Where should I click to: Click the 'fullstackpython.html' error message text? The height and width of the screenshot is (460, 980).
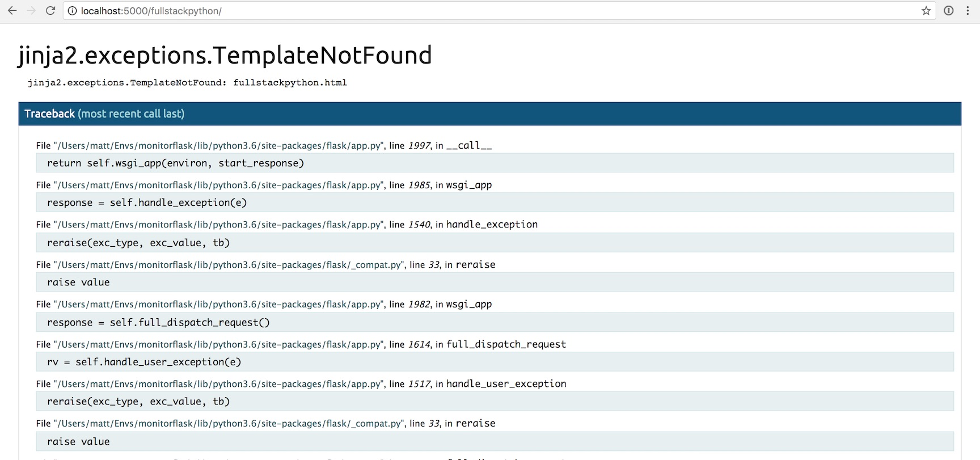click(290, 83)
